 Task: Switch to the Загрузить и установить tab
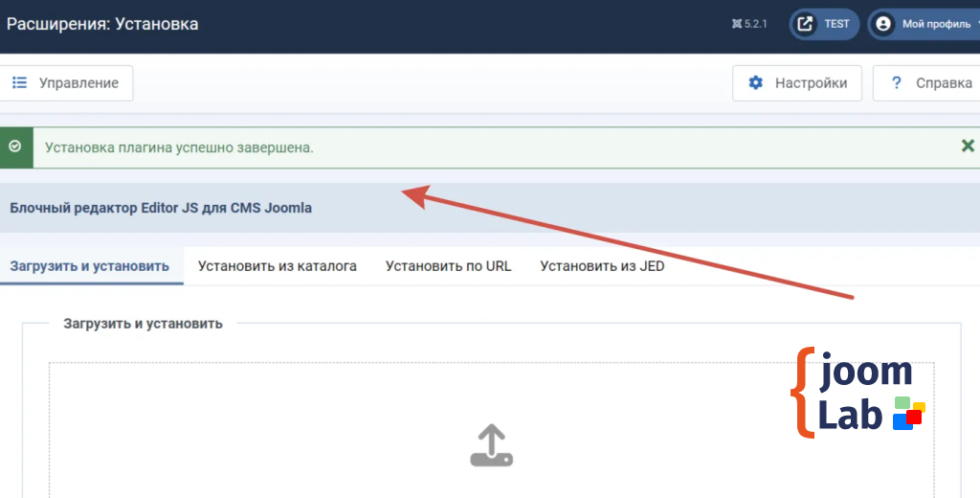(x=90, y=266)
